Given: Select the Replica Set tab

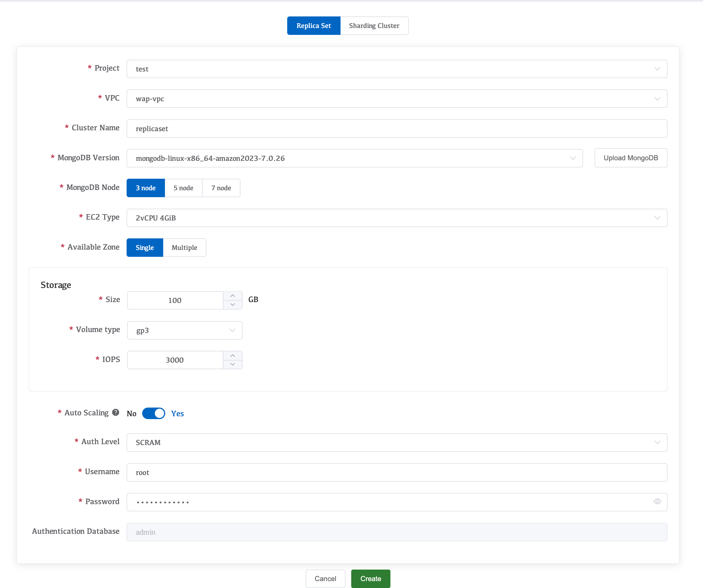Looking at the screenshot, I should coord(314,26).
